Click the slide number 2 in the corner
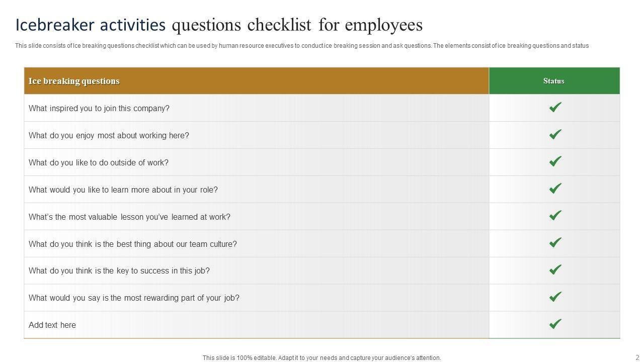 637,357
